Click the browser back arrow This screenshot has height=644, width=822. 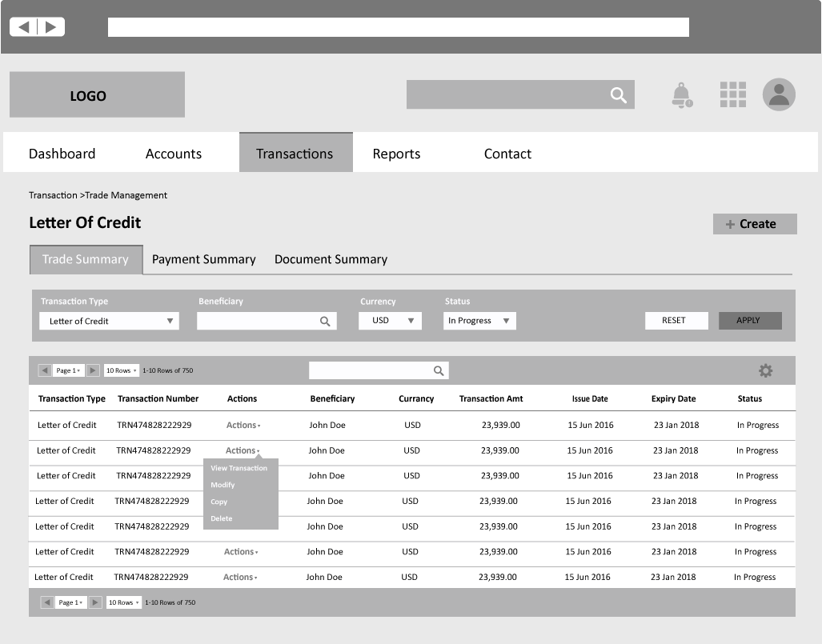(23, 26)
